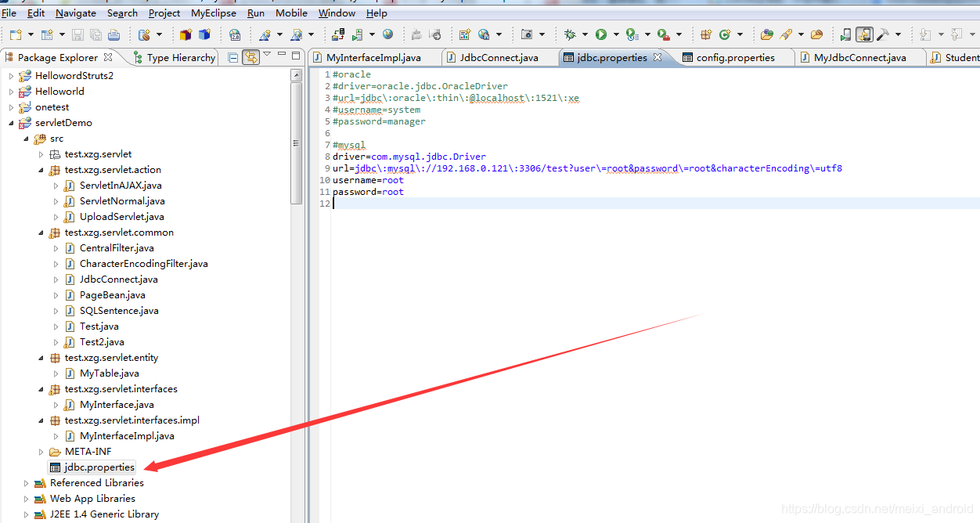
Task: Click the Open Type icon
Action: coord(767,34)
